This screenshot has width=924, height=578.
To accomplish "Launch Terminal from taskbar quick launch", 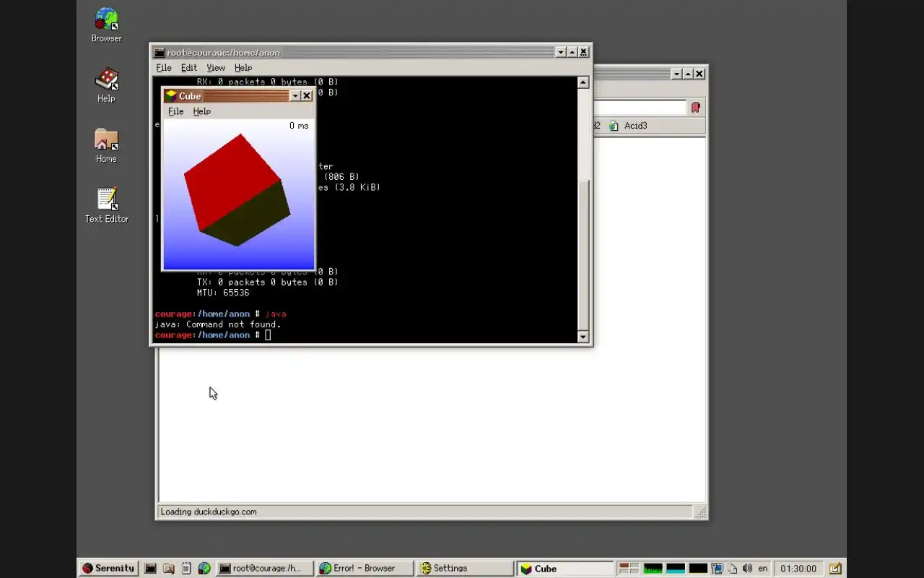I will 150,569.
